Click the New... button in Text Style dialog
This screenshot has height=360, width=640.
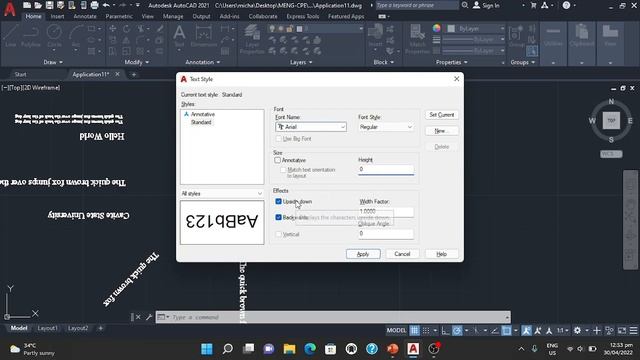(442, 131)
